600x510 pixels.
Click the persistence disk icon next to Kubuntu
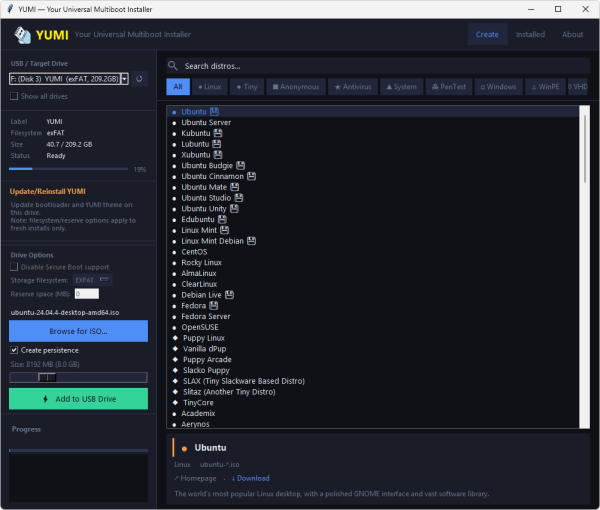click(x=218, y=133)
